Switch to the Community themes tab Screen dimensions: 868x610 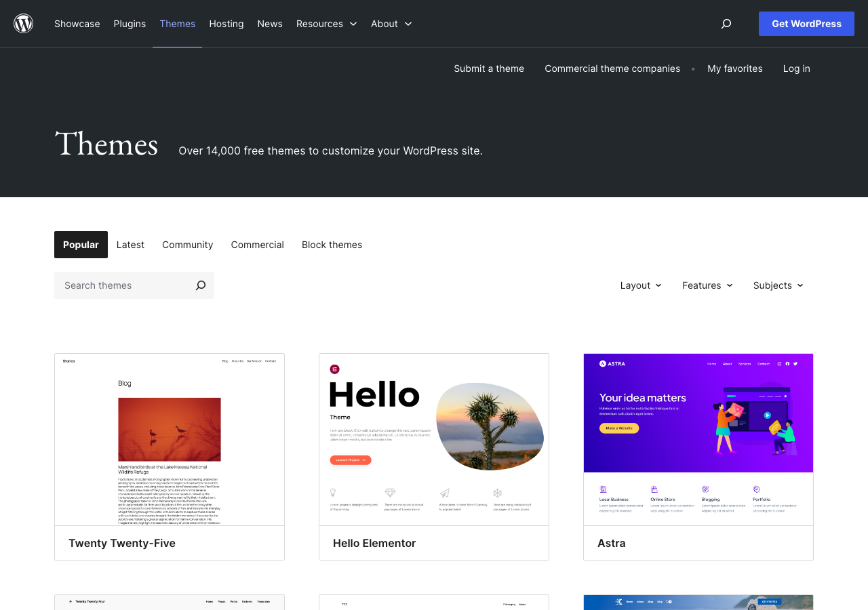coord(188,245)
